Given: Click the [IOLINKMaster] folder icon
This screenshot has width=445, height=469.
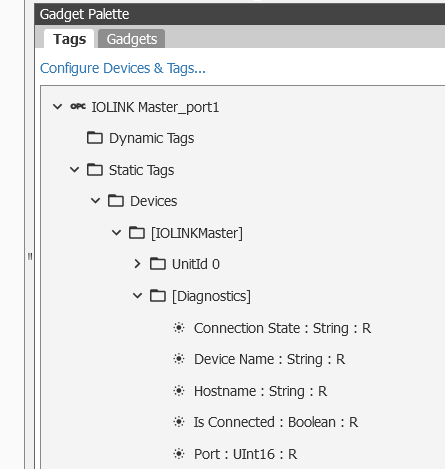Looking at the screenshot, I should (137, 232).
